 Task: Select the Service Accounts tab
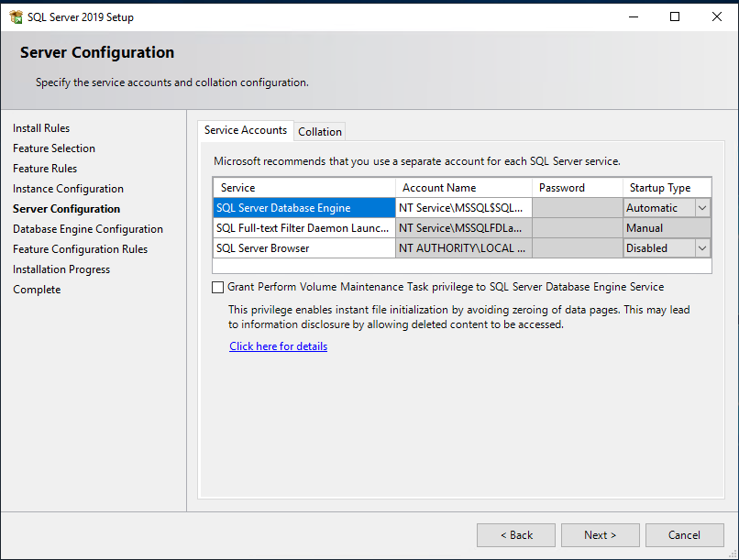tap(245, 131)
